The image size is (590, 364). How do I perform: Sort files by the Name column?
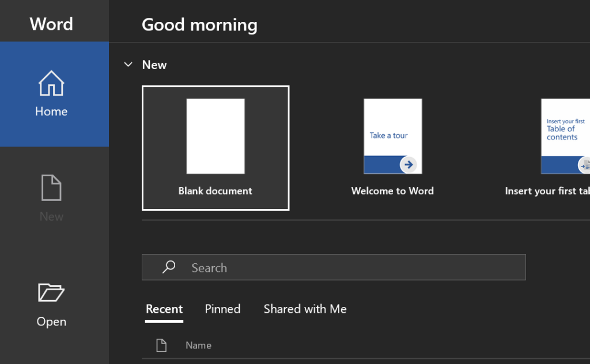tap(198, 346)
